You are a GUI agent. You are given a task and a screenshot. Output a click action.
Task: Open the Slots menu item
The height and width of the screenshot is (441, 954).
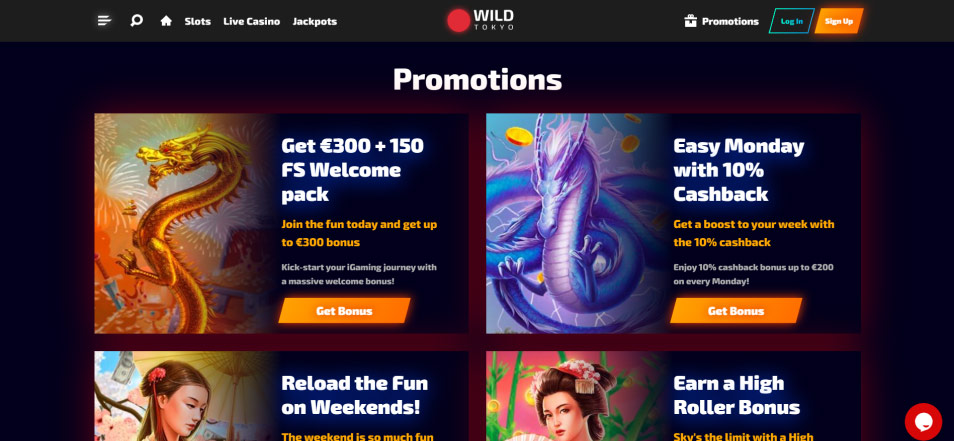pyautogui.click(x=198, y=21)
